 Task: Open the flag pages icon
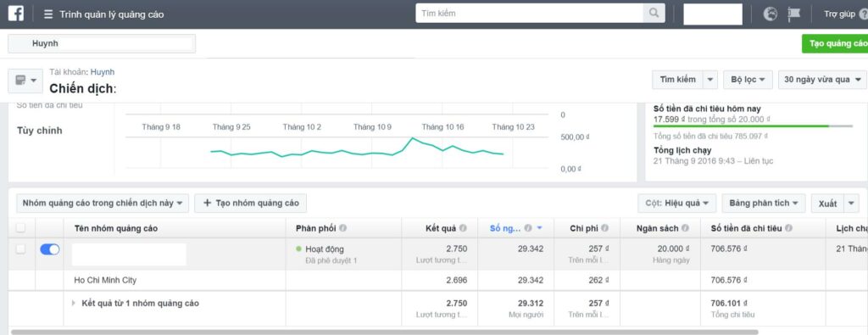click(x=794, y=14)
